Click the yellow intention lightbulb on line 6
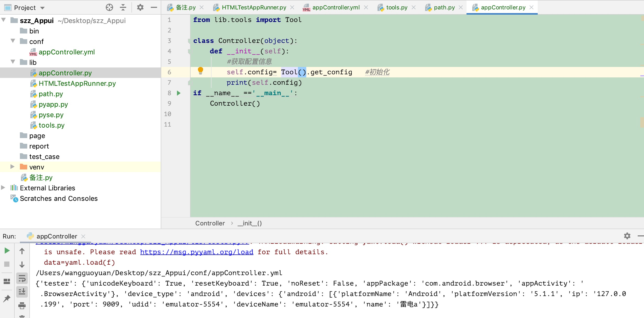The image size is (644, 318). [201, 71]
